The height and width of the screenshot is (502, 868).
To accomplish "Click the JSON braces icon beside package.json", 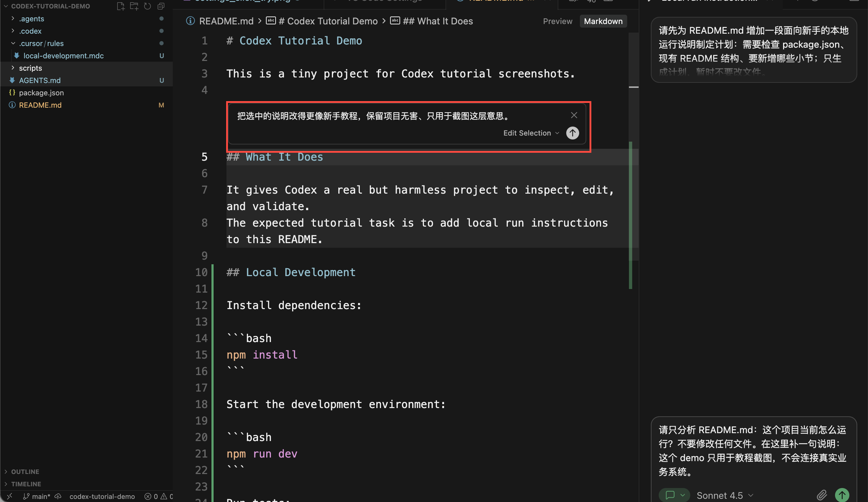I will pos(12,93).
